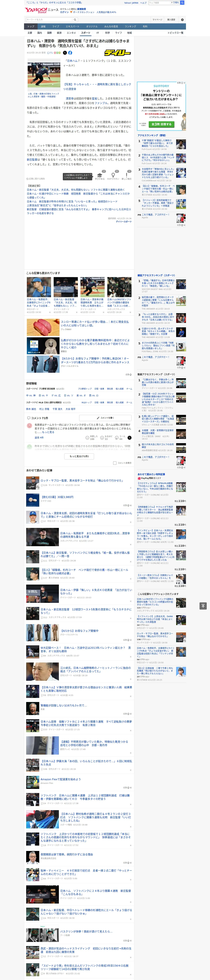
Task: Click the web search input at top
Action: click(x=160, y=3)
